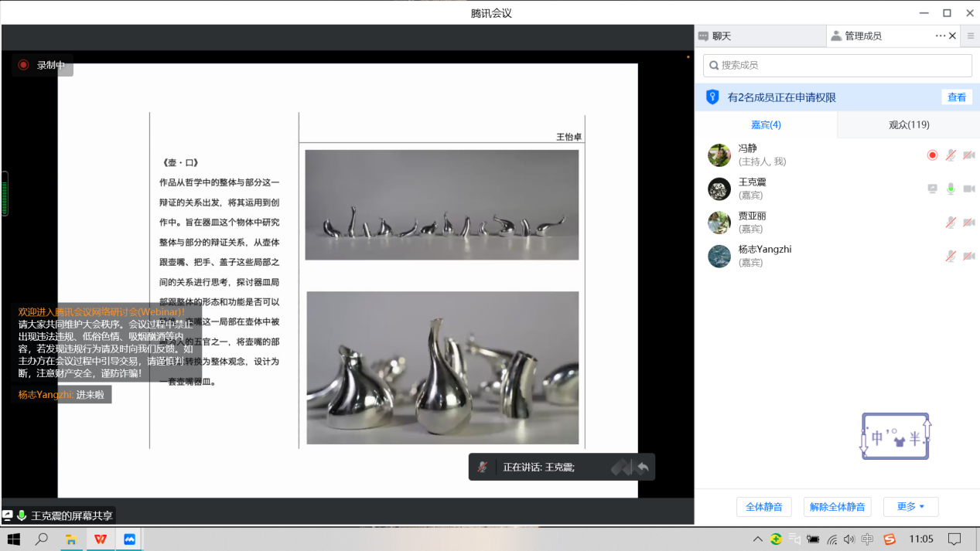Open WPS Office from the taskbar
Screen dimensions: 980x551
[101, 539]
